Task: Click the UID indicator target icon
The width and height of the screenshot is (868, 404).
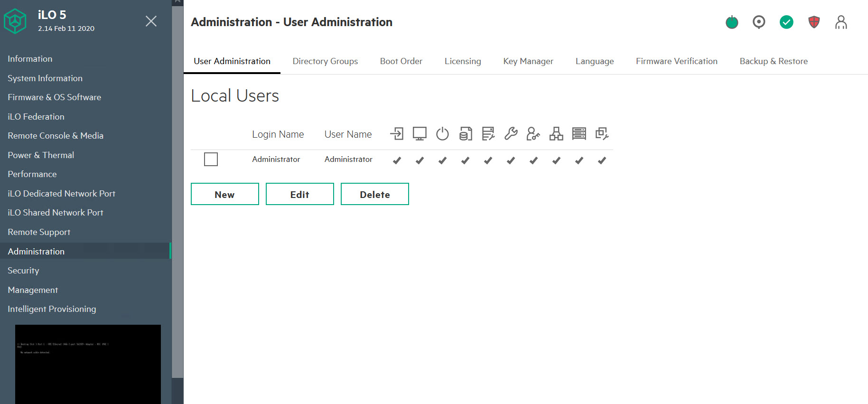Action: [759, 22]
